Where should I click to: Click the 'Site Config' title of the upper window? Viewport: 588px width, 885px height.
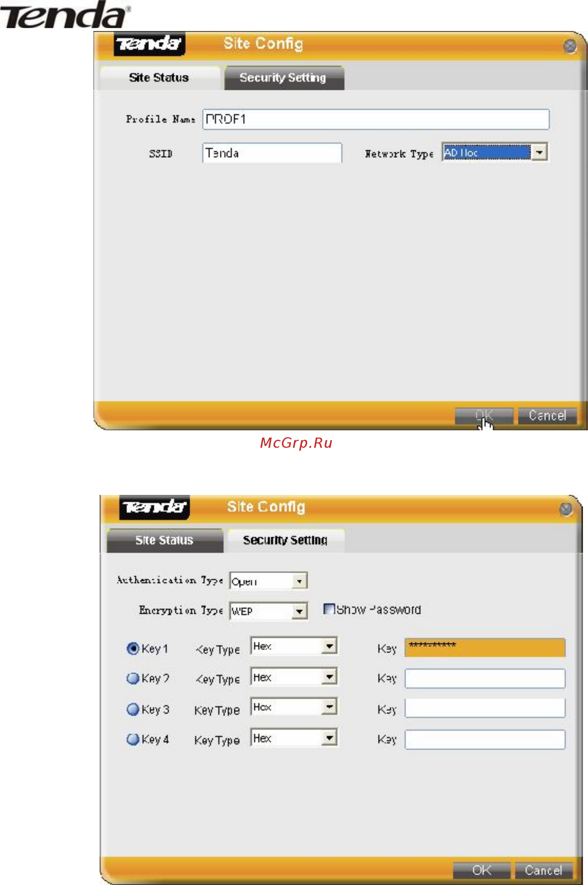tap(263, 44)
